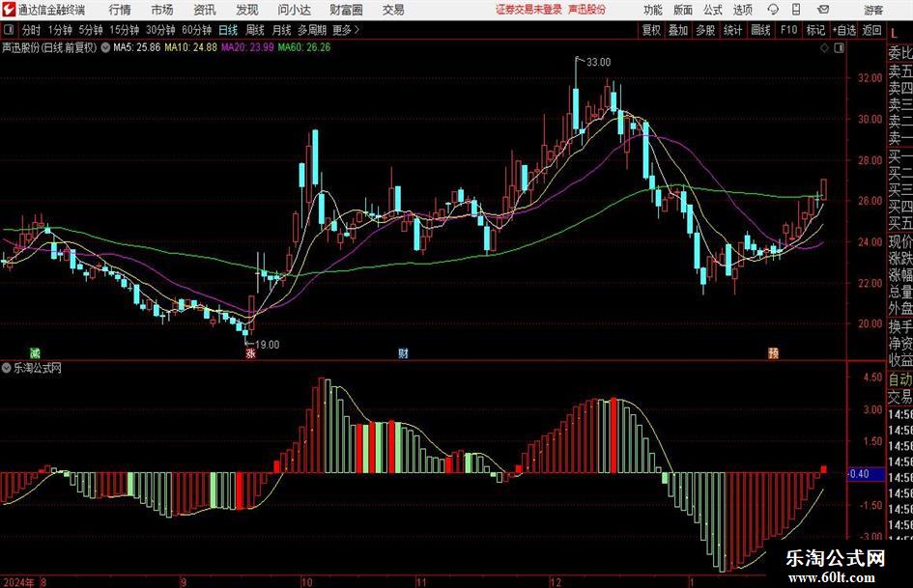
Task: Open the 版面 menu
Action: (x=683, y=10)
